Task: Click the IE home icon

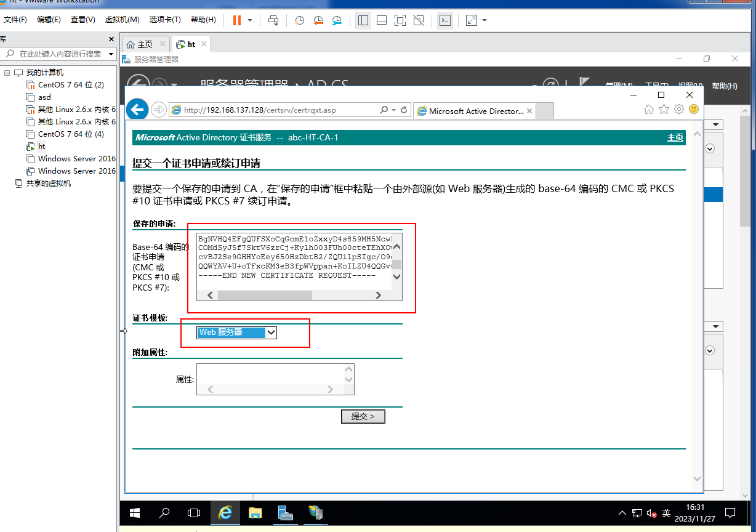Action: [x=648, y=109]
